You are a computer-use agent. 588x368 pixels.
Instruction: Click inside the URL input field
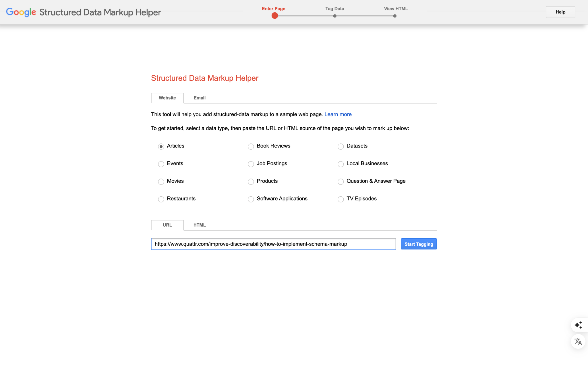click(273, 244)
